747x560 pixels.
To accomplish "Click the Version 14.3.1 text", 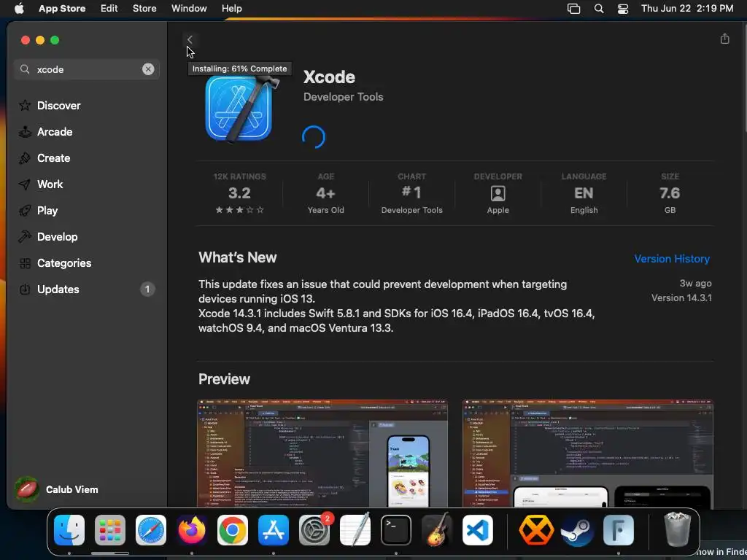I will 681,297.
